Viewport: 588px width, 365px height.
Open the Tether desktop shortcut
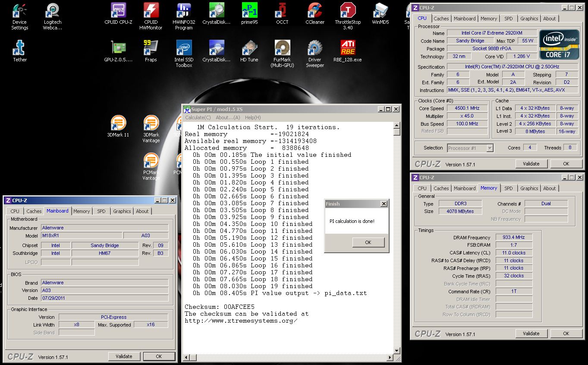point(20,51)
